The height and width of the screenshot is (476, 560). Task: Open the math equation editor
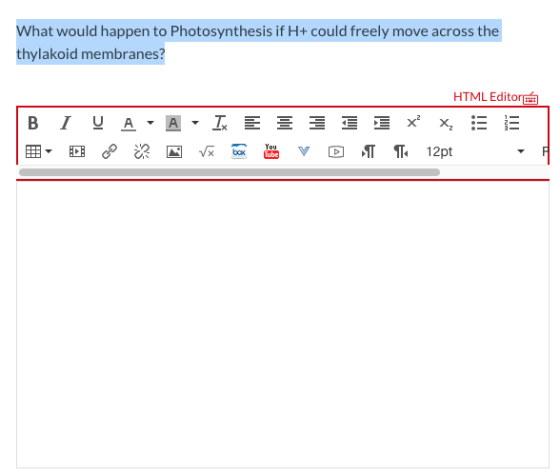click(x=206, y=152)
